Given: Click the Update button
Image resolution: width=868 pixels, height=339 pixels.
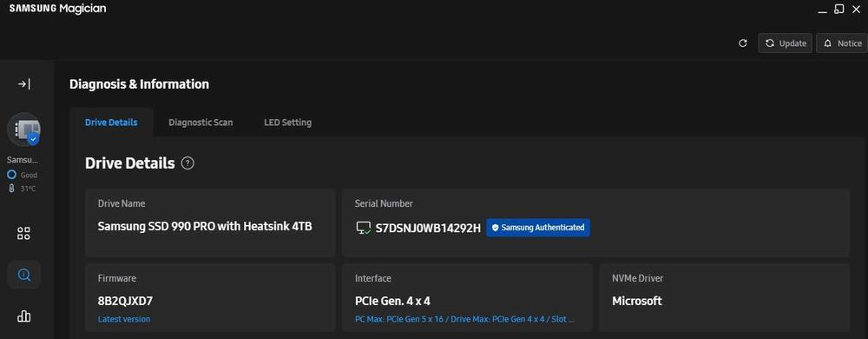Looking at the screenshot, I should pyautogui.click(x=785, y=43).
